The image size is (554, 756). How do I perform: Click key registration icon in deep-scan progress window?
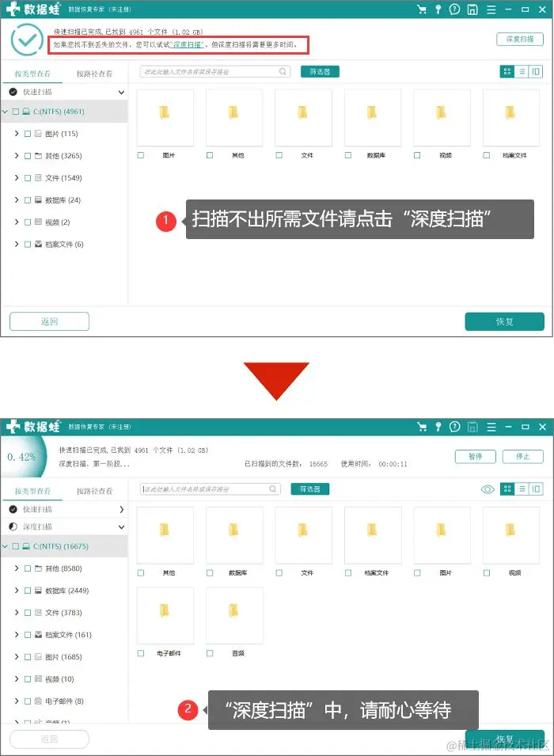438,427
